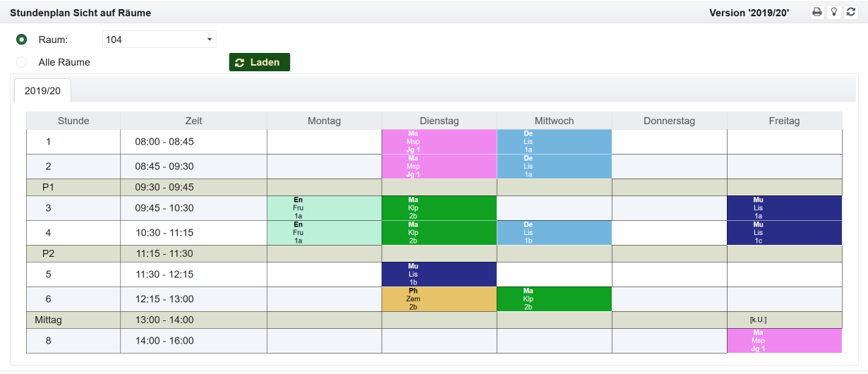Select Monday period 3 En Fru lesson
868x374 pixels.
coord(324,208)
